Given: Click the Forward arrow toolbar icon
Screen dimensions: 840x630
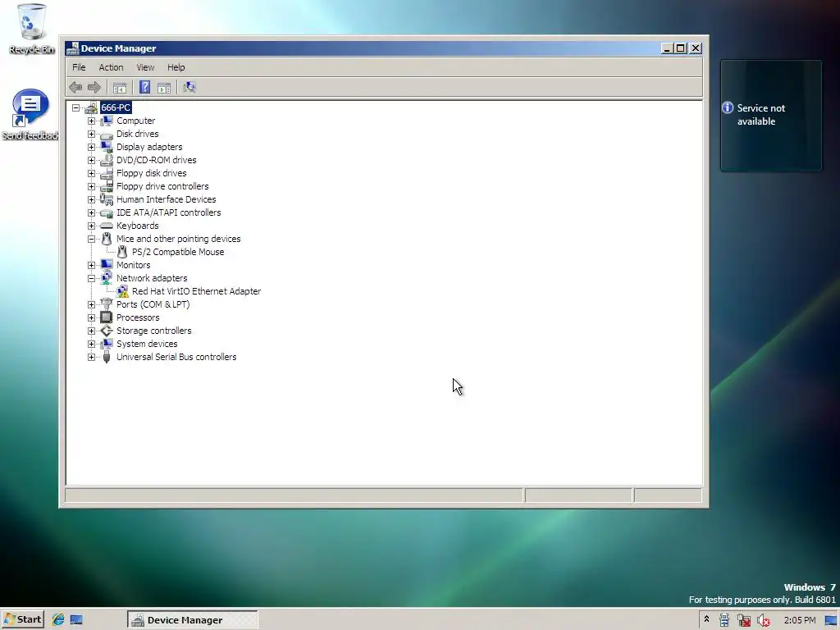Looking at the screenshot, I should tap(94, 87).
